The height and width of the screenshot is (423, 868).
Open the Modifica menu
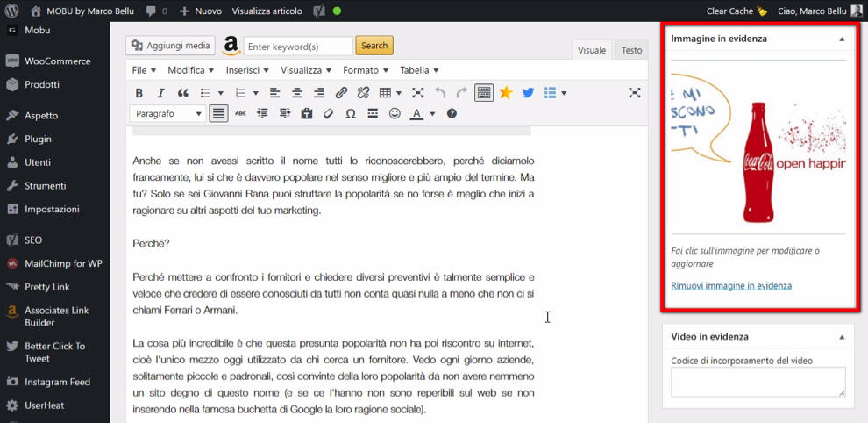(x=191, y=70)
